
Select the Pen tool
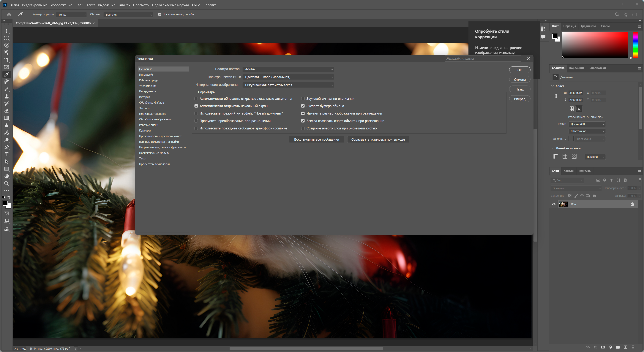click(x=7, y=147)
